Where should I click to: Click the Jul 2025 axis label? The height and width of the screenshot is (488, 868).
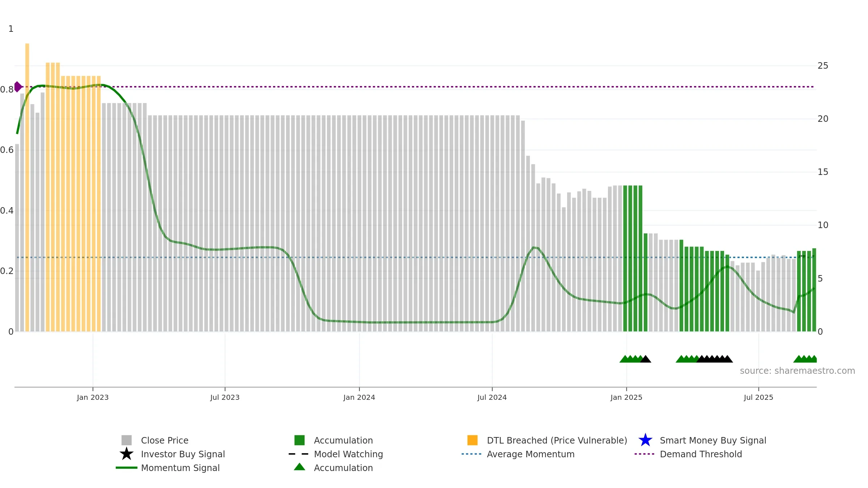pos(758,398)
